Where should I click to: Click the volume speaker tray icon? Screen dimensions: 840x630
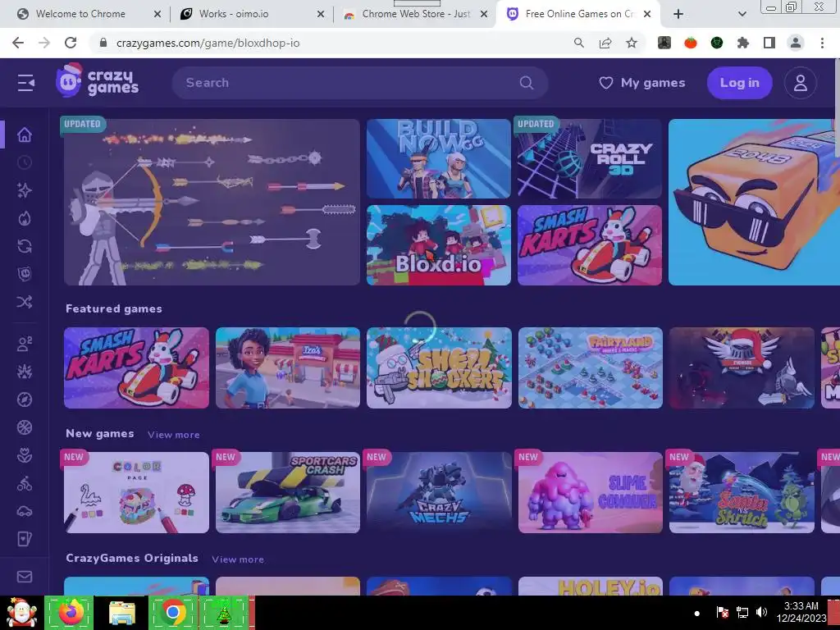click(x=761, y=612)
